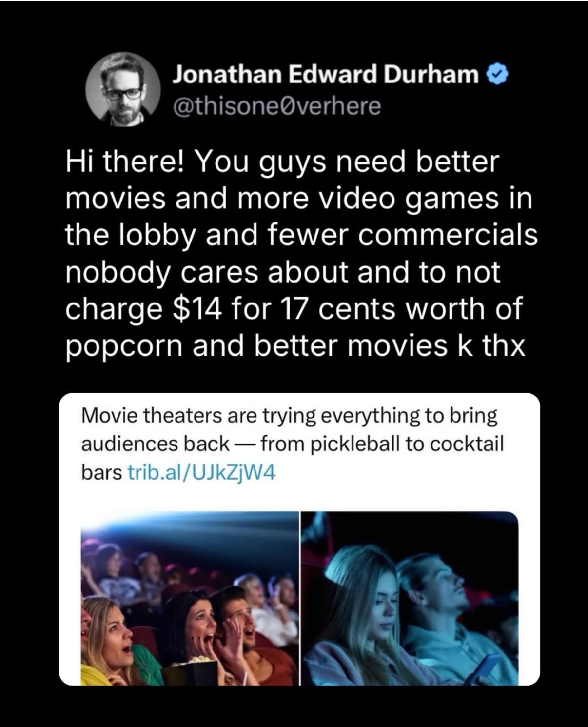Visit the @thisone0verhere handle
Viewport: 588px width, 727px height.
[x=276, y=106]
